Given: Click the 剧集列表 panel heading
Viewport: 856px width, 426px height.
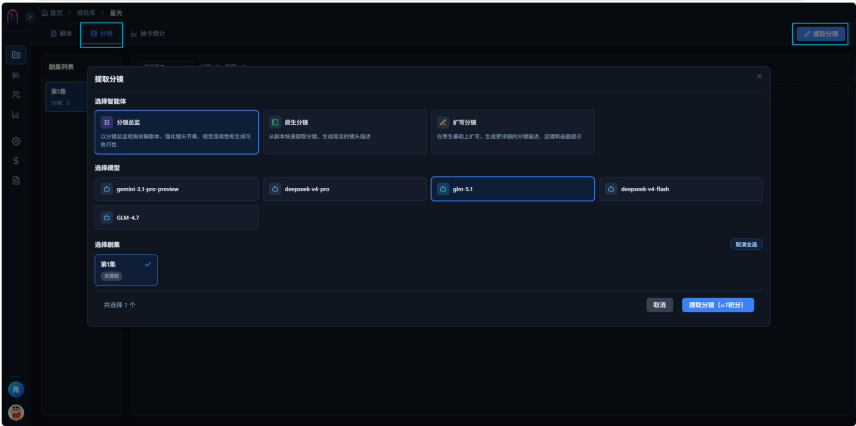Looking at the screenshot, I should pyautogui.click(x=61, y=67).
